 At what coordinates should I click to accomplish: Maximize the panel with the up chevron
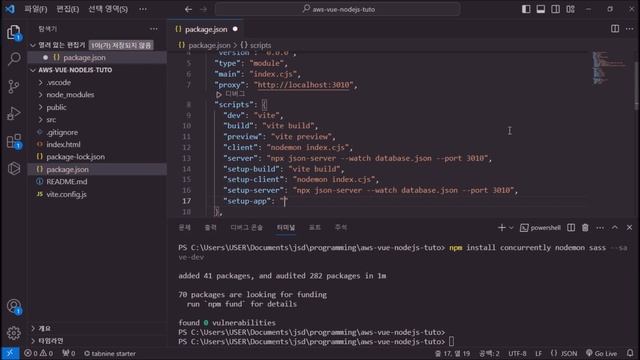click(615, 228)
